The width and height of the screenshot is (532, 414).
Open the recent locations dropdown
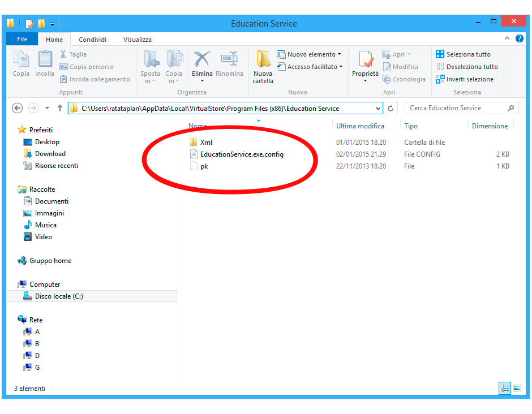tap(47, 108)
